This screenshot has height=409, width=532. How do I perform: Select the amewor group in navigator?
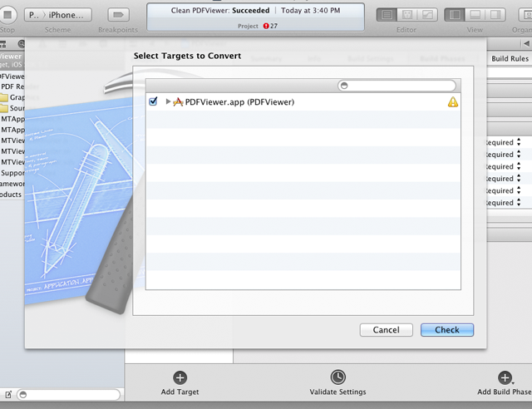click(x=12, y=184)
